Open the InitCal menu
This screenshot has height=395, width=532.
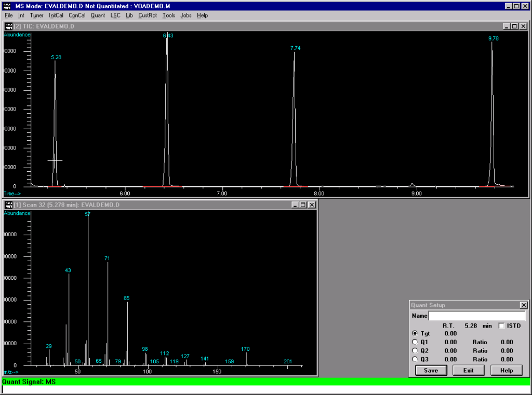point(56,16)
